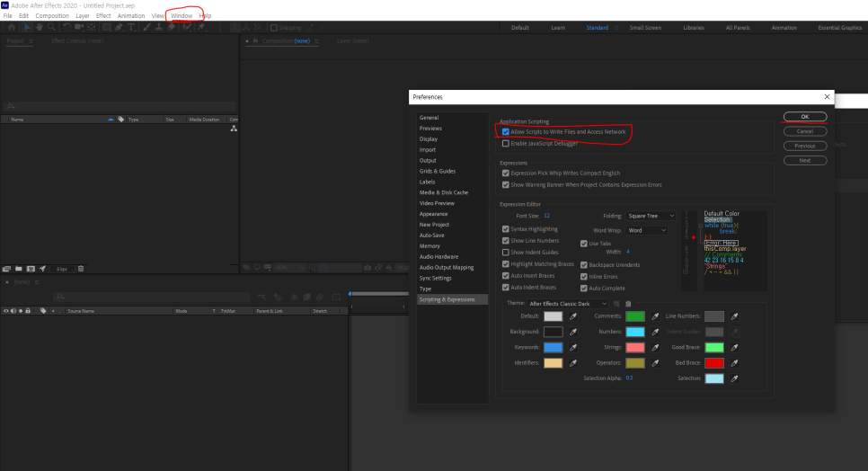Click the Project panel search field

[120, 106]
